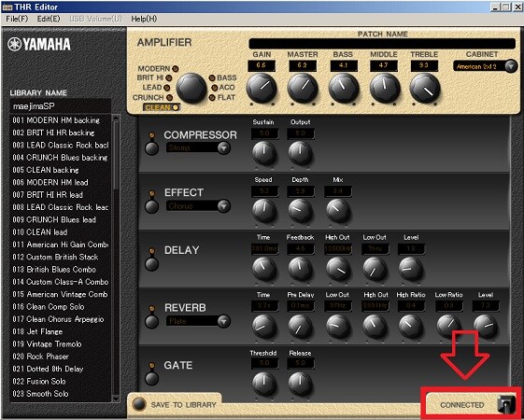524x420 pixels.
Task: Click SAVE TO LIBRARY button
Action: point(139,404)
